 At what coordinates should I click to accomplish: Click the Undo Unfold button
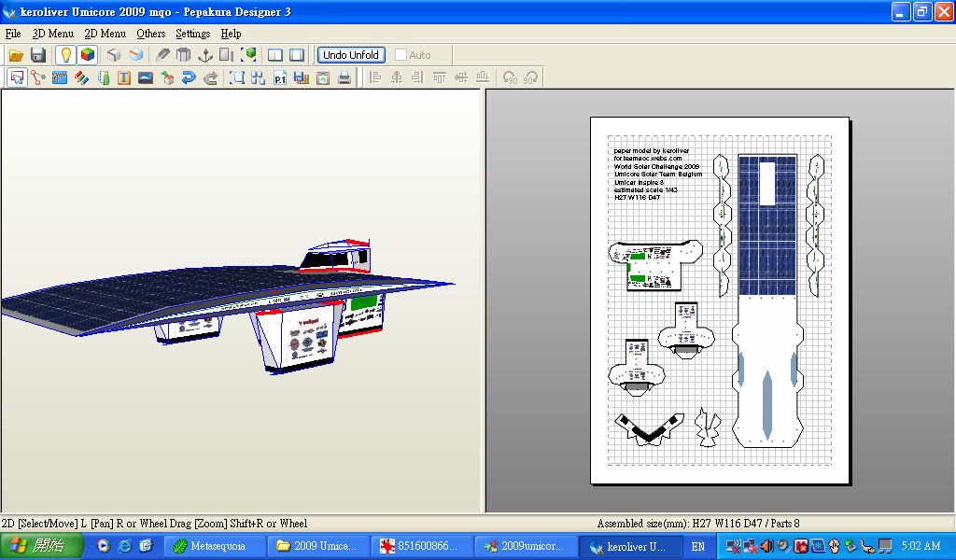(x=350, y=55)
